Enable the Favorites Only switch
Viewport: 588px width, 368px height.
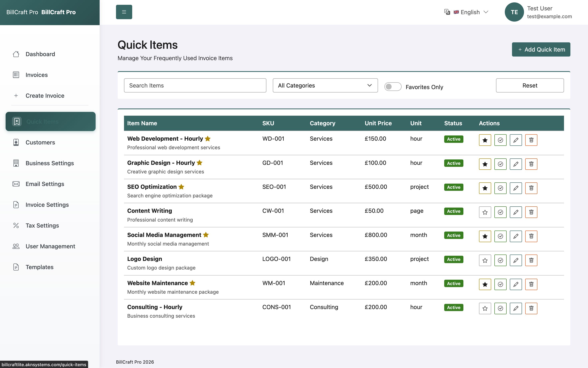[x=393, y=87]
